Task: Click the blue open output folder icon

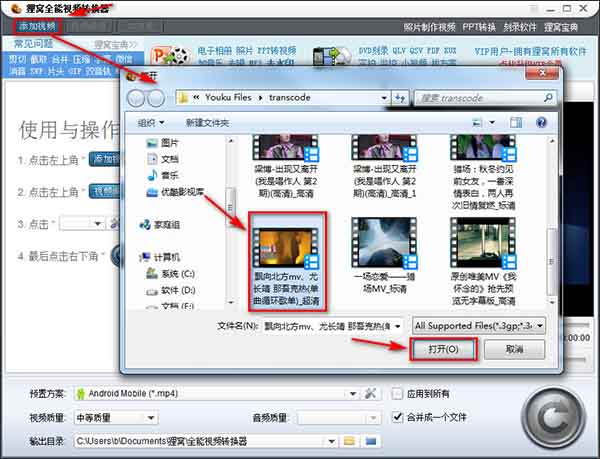Action: point(370,441)
